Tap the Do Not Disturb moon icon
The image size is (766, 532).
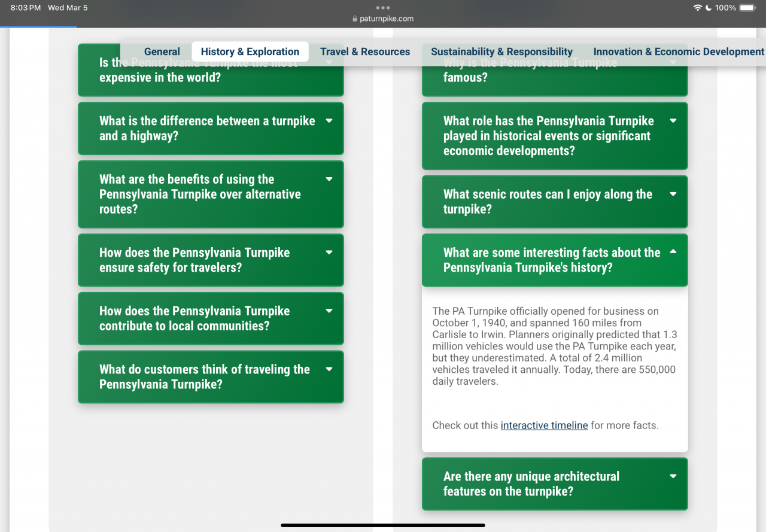pyautogui.click(x=708, y=8)
